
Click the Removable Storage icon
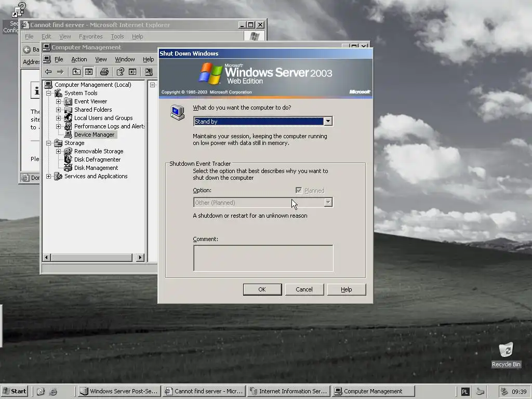[68, 151]
